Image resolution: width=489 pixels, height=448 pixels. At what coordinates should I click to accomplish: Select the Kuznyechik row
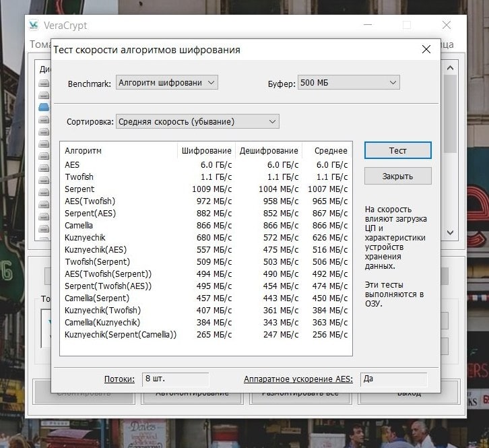click(206, 238)
